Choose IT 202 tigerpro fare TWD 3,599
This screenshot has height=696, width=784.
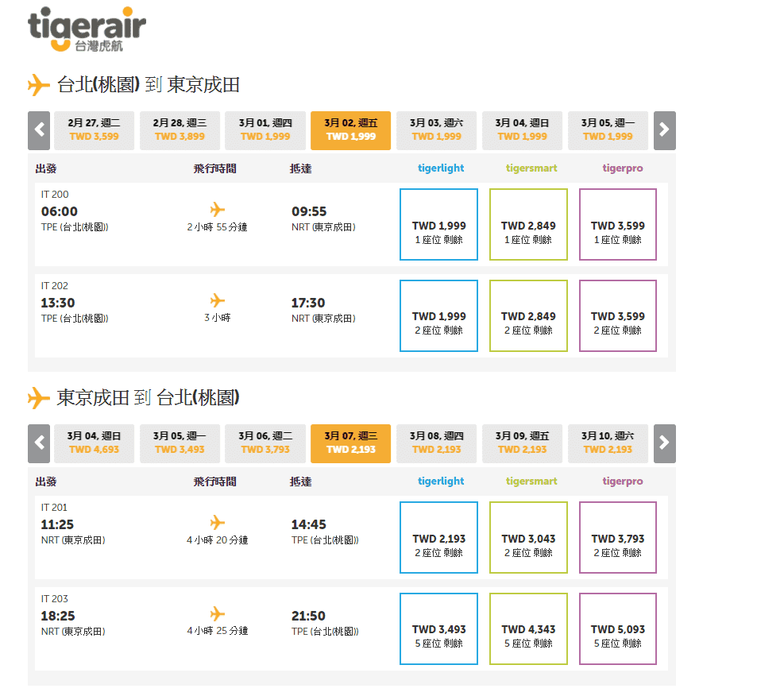tap(618, 315)
